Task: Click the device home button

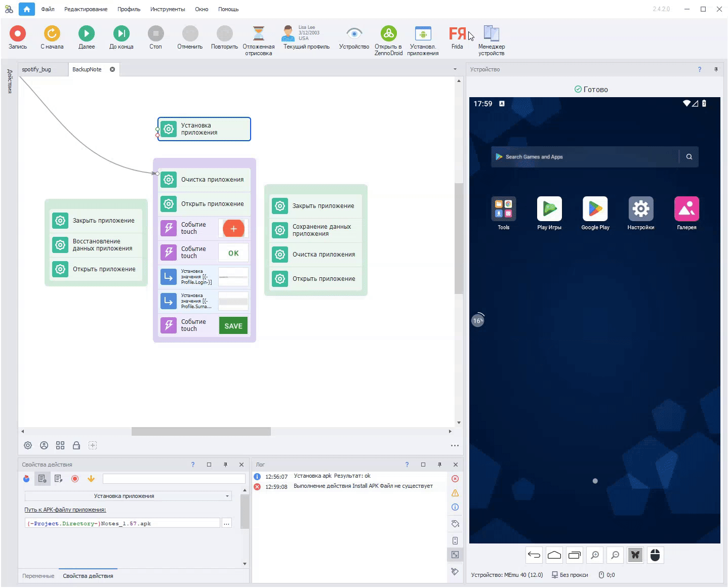Action: tap(554, 555)
